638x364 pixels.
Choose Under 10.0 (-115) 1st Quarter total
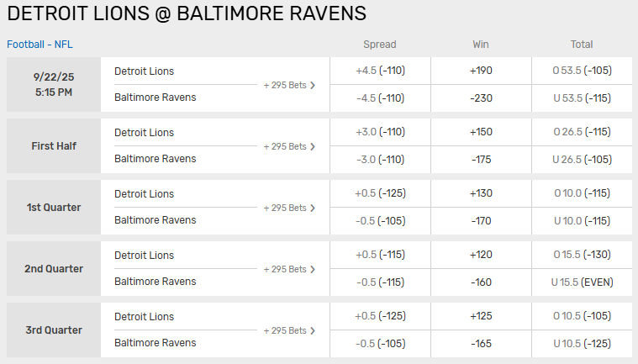tap(582, 220)
